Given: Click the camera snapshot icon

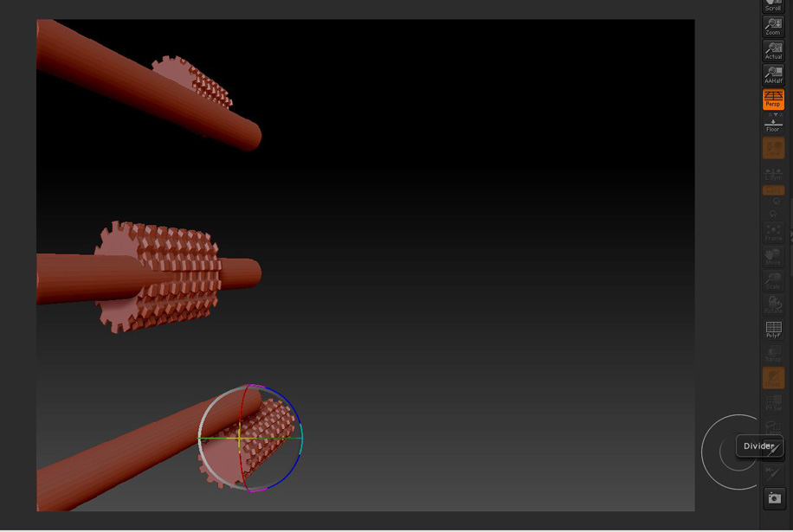Looking at the screenshot, I should 774,498.
